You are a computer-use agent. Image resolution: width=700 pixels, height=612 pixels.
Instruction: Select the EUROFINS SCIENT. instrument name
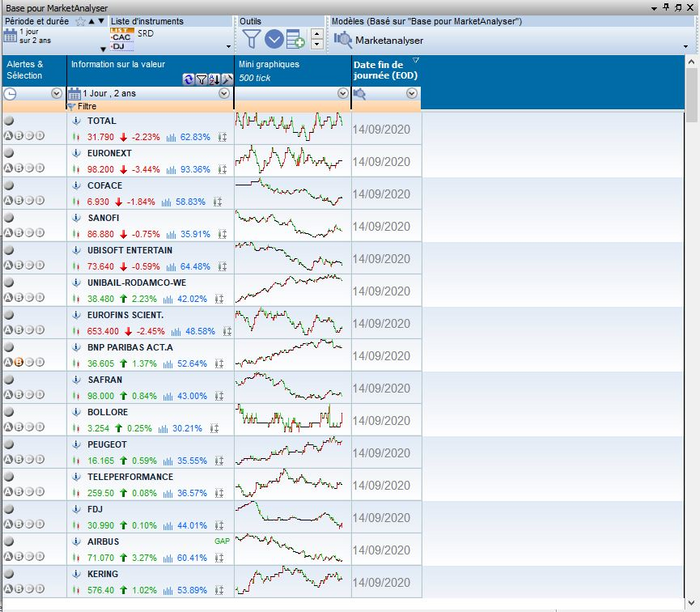pos(125,315)
